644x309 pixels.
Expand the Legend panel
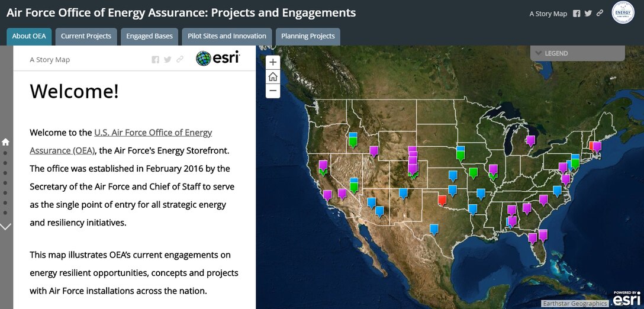tap(578, 53)
